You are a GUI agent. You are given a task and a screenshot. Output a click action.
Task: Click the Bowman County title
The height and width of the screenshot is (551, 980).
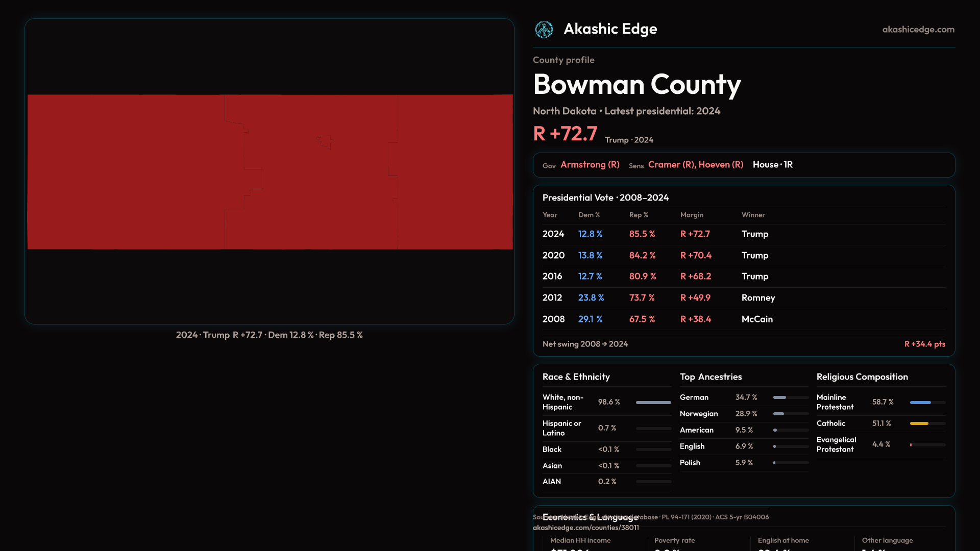pyautogui.click(x=636, y=85)
